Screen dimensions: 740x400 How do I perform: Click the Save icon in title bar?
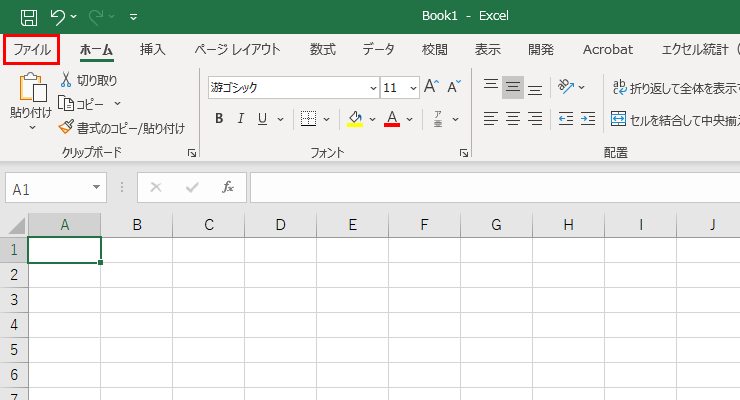(x=29, y=17)
